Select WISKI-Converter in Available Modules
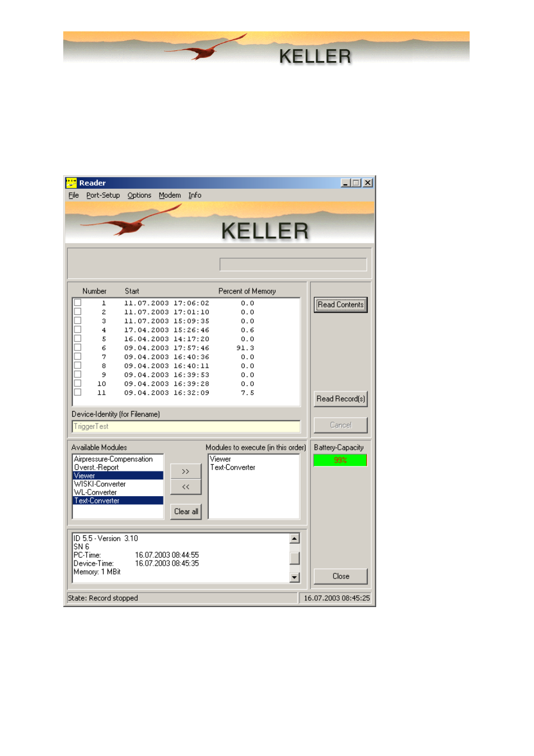 (118, 484)
